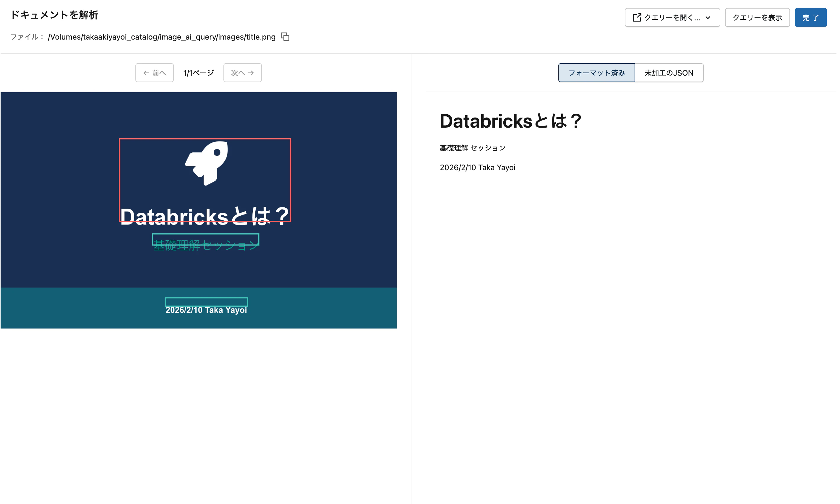Click the slide title Databricksとは？ in preview

point(205,216)
